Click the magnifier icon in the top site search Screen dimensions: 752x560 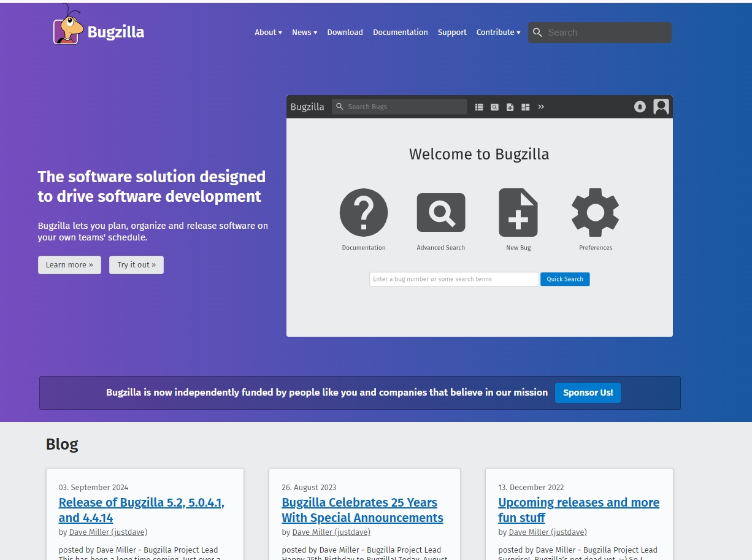(537, 33)
